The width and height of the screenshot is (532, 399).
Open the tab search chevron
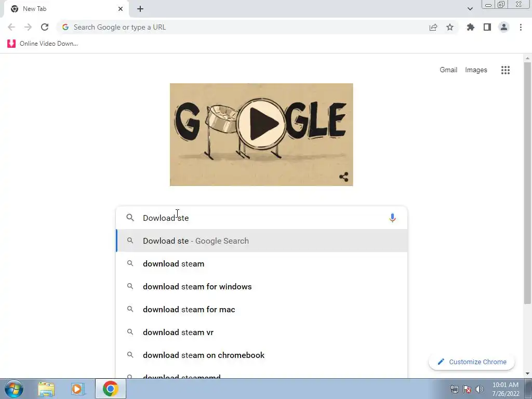click(470, 9)
